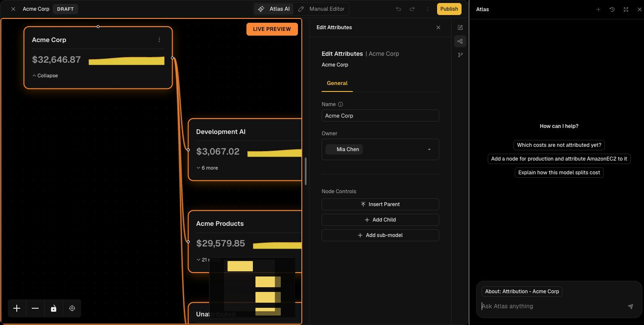Open the edit pencil side panel
This screenshot has height=325, width=644.
(460, 27)
